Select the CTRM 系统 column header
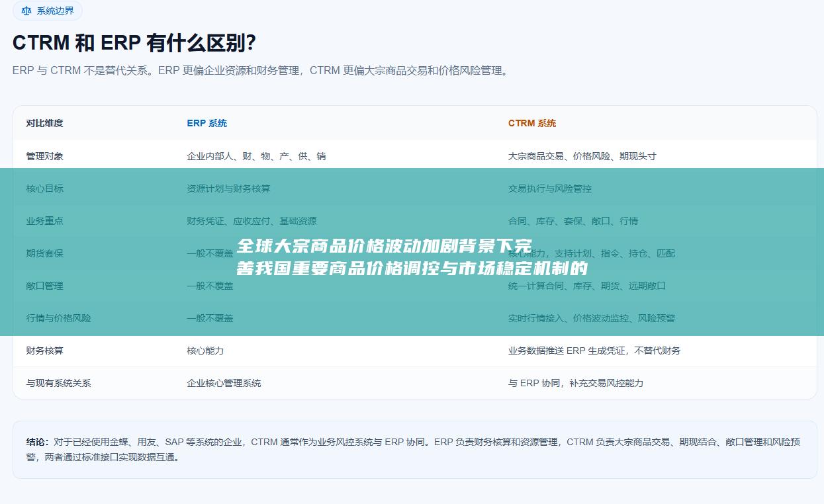Image resolution: width=824 pixels, height=504 pixels. [532, 123]
